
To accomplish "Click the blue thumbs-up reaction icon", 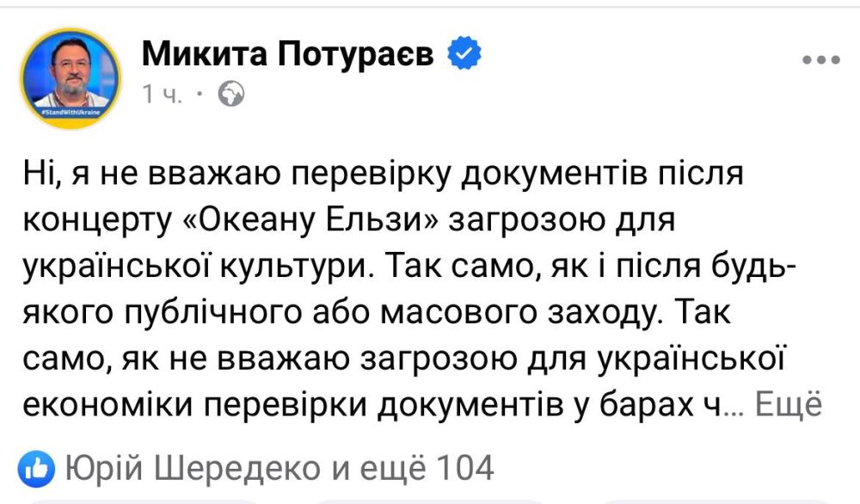I will coord(36,470).
